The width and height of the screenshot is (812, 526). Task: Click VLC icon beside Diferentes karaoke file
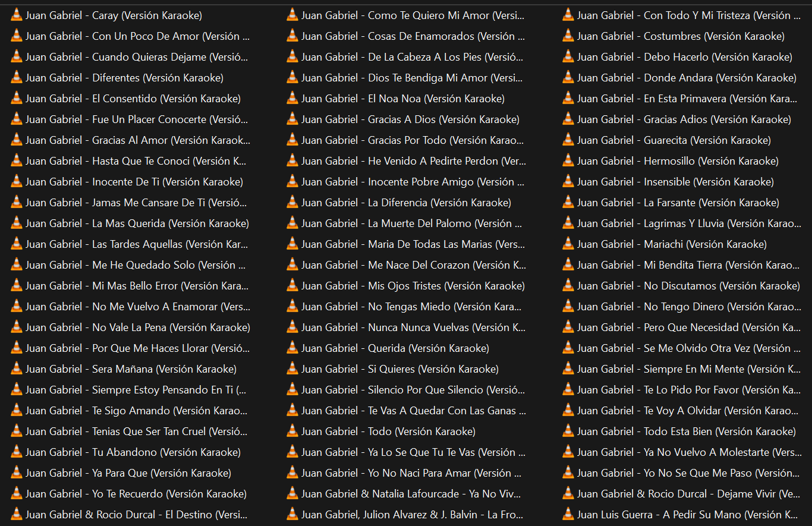point(17,78)
